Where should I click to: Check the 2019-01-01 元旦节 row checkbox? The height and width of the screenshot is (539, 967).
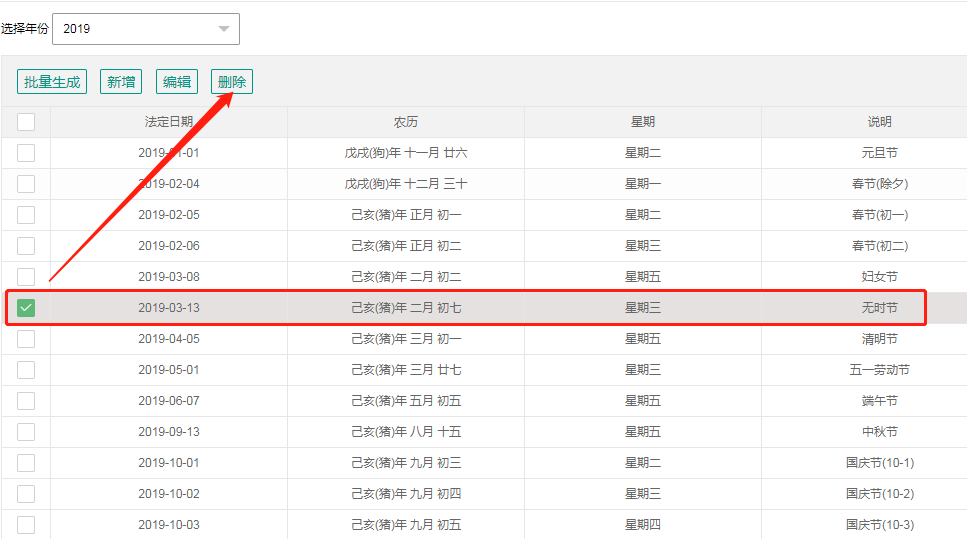coord(26,153)
